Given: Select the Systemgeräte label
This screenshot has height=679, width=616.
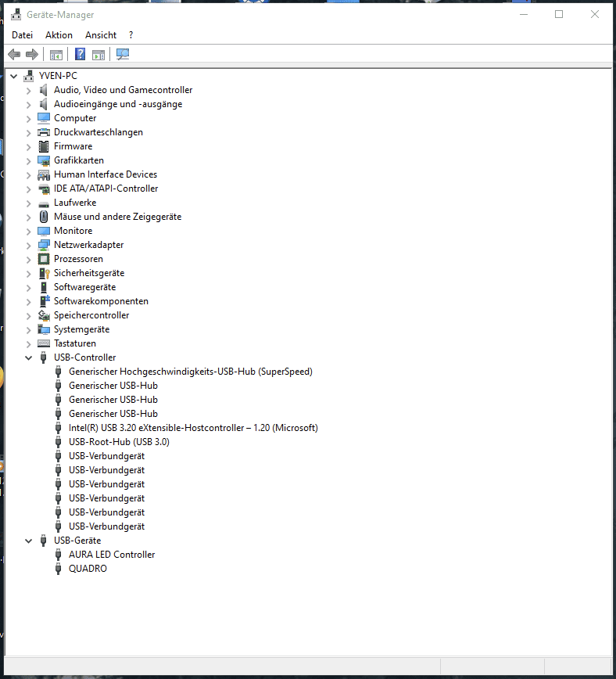Looking at the screenshot, I should [82, 329].
